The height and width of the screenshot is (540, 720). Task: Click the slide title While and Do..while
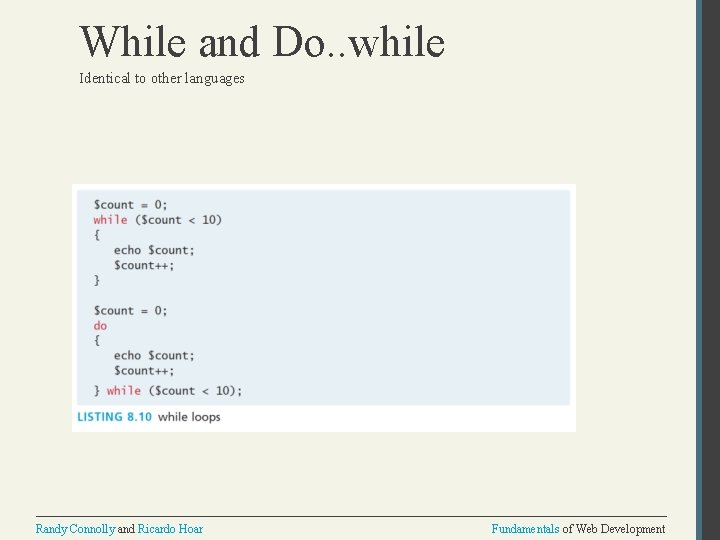click(262, 42)
